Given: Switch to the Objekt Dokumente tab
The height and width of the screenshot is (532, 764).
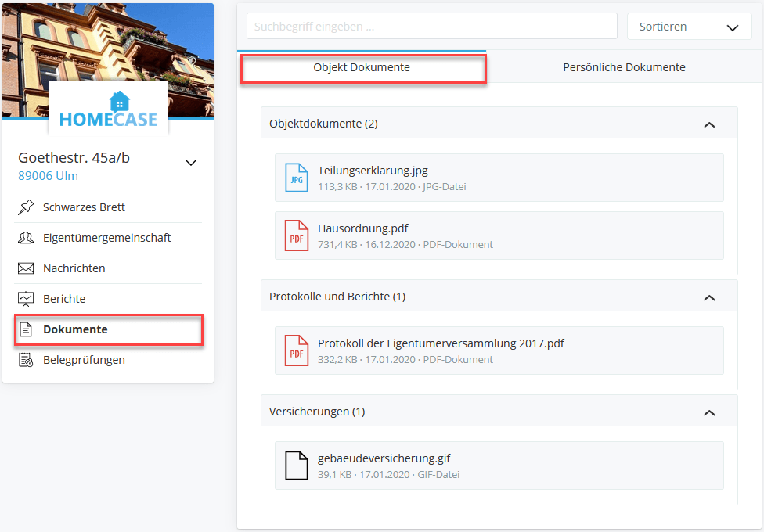Looking at the screenshot, I should pyautogui.click(x=362, y=67).
